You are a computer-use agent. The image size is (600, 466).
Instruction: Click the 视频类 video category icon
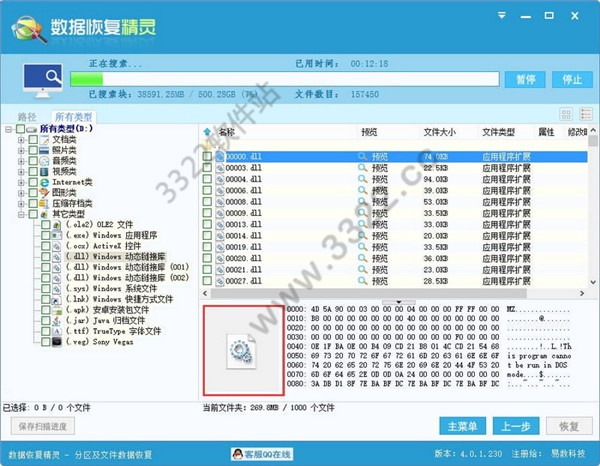click(44, 171)
